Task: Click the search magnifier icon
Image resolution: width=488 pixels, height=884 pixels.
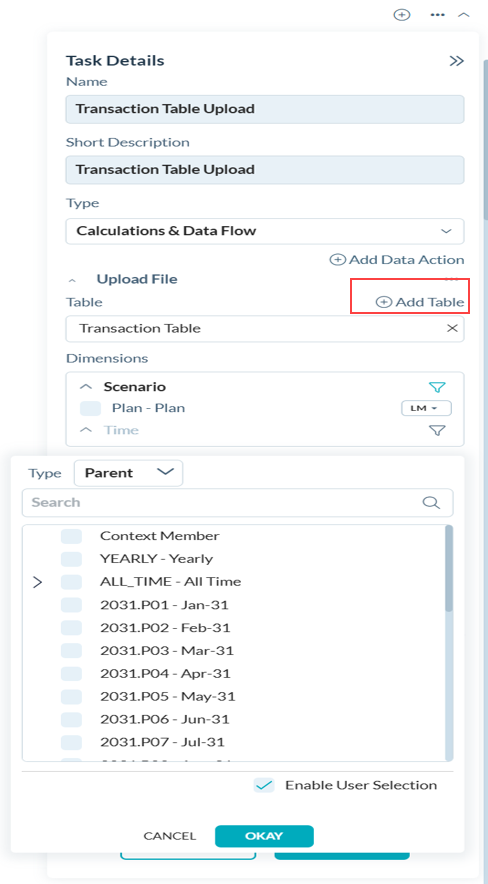Action: tap(431, 502)
